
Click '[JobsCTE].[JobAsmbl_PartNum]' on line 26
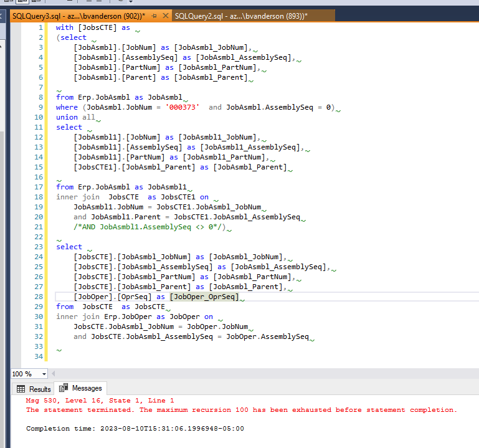pos(135,277)
